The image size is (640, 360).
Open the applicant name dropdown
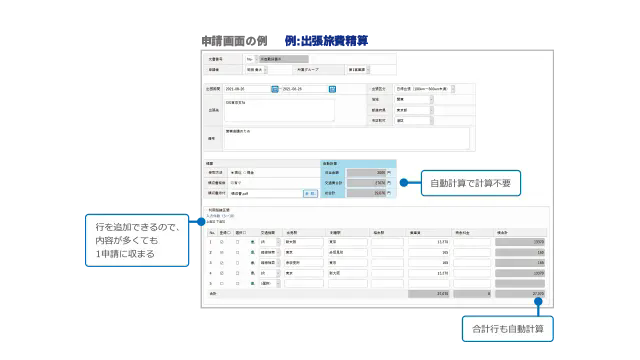256,70
